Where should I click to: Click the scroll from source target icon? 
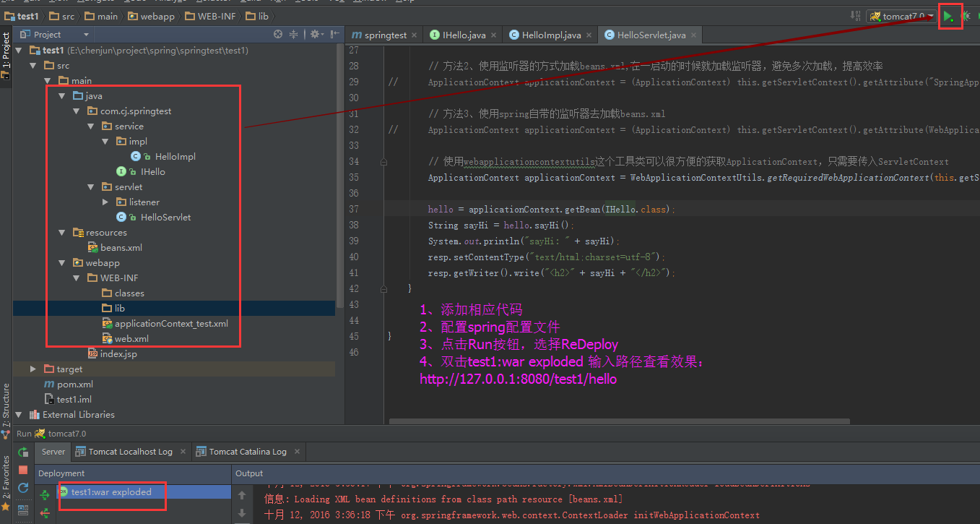pyautogui.click(x=278, y=34)
